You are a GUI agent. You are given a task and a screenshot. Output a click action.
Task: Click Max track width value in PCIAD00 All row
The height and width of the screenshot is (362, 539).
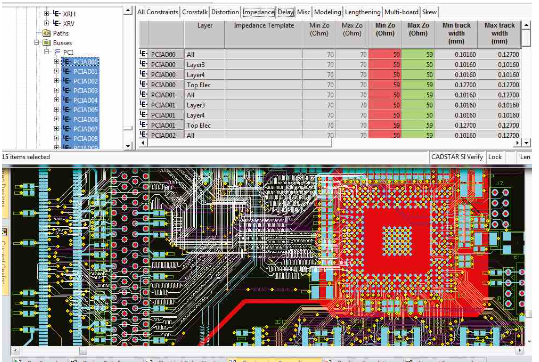(499, 54)
